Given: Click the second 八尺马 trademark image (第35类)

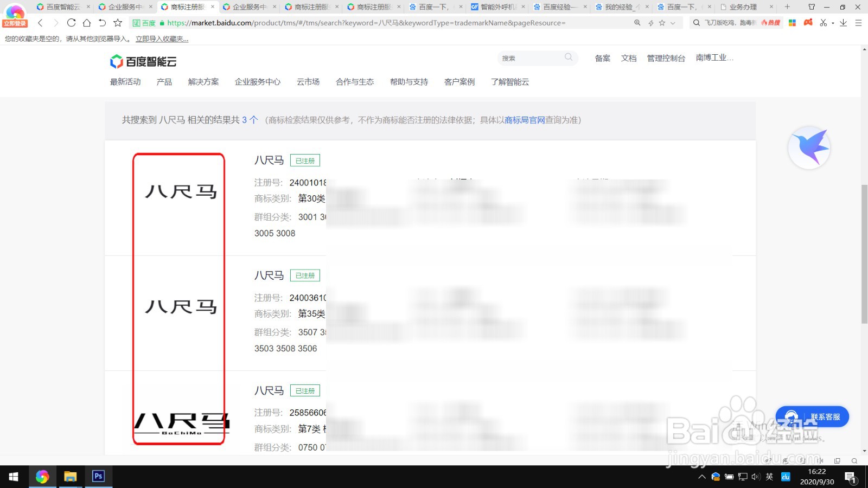Looking at the screenshot, I should [181, 307].
